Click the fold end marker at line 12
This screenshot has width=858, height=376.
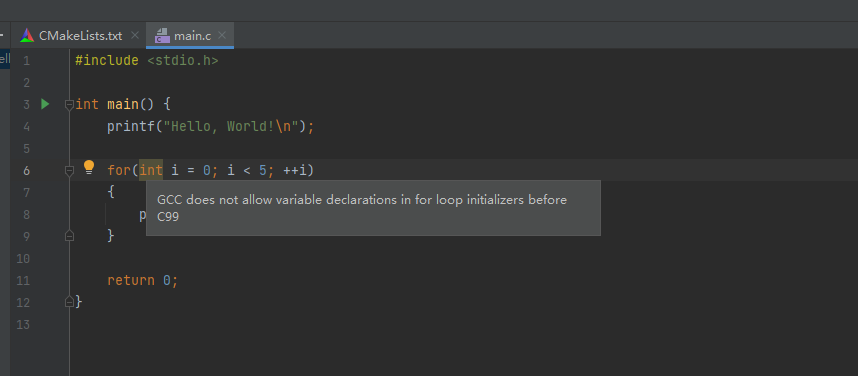point(69,301)
